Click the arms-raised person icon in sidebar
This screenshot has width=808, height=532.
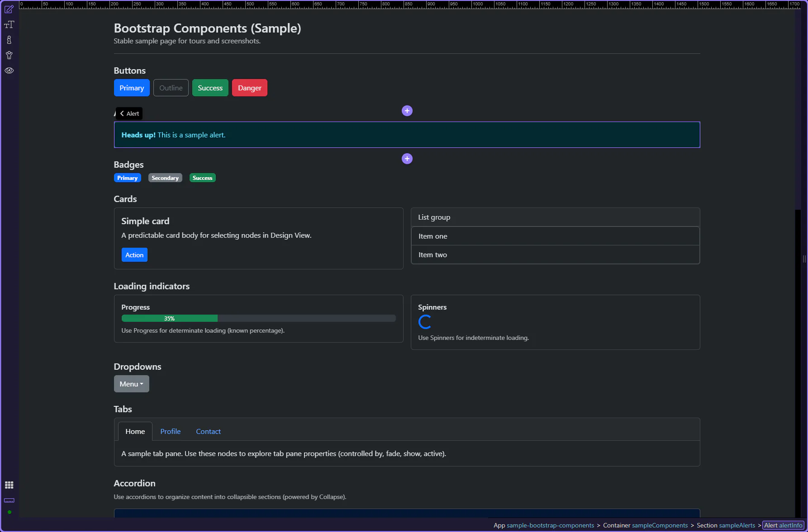coord(9,55)
